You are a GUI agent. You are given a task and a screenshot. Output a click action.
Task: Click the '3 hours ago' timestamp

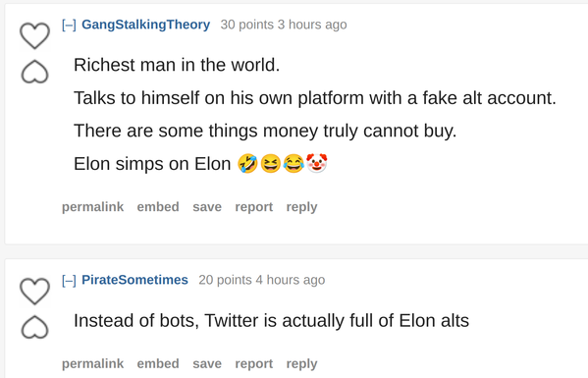coord(312,25)
